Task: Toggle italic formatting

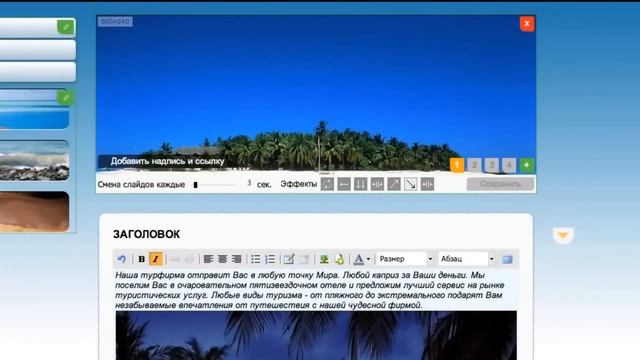Action: tap(156, 259)
